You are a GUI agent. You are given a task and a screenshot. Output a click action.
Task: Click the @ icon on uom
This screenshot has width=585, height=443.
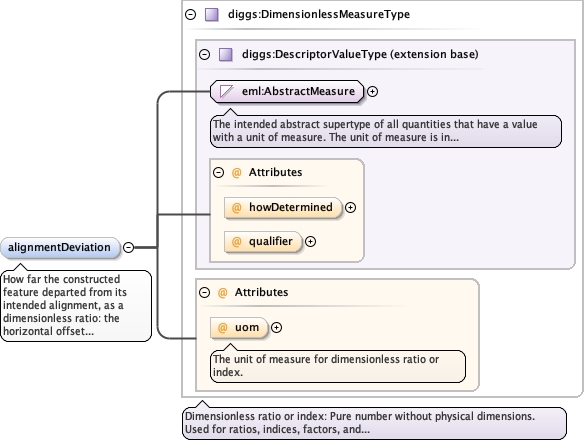(x=222, y=328)
